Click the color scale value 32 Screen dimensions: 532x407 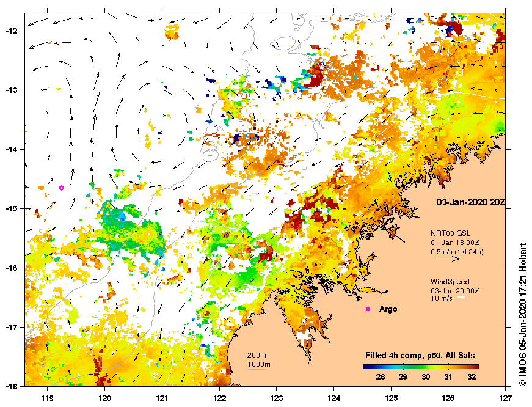coord(472,377)
